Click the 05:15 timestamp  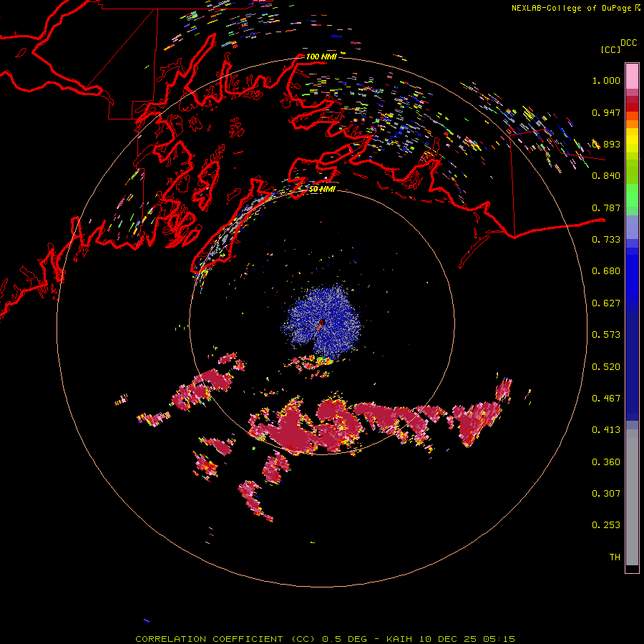(499, 639)
